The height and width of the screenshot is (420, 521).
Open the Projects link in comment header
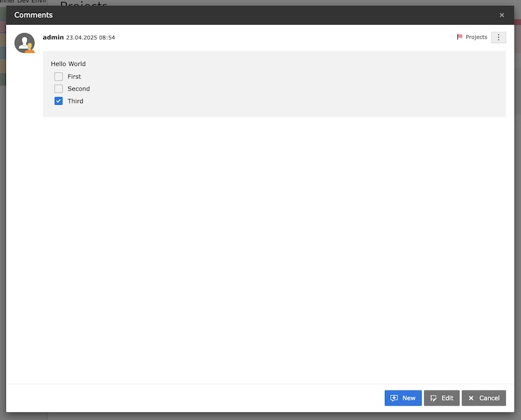476,37
